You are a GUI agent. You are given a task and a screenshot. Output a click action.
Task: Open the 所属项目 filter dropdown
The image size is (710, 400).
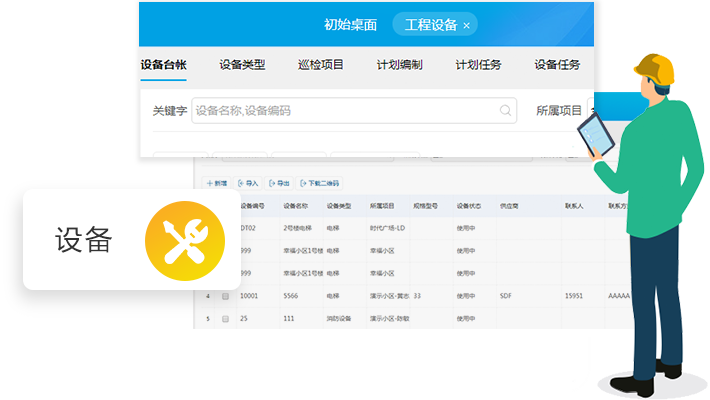[x=560, y=111]
